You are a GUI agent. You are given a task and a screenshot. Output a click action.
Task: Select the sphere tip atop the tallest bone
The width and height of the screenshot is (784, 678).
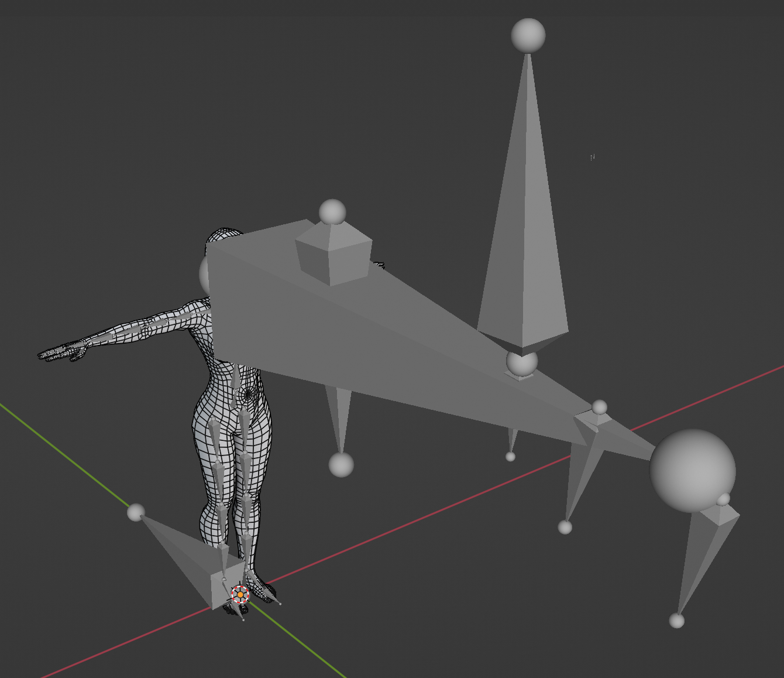[528, 35]
